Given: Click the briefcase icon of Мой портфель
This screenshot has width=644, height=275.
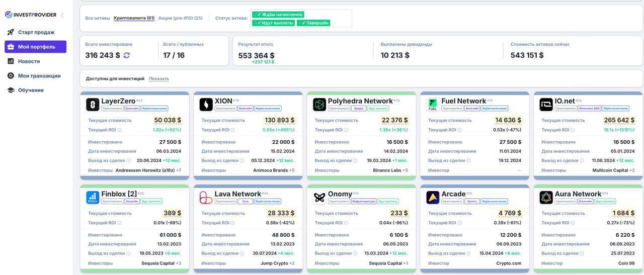Looking at the screenshot, I should pos(11,47).
